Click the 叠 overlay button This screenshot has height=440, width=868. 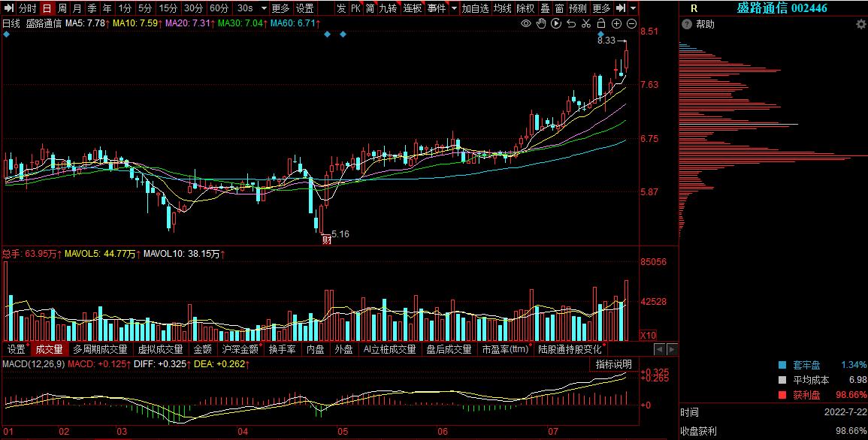click(546, 8)
